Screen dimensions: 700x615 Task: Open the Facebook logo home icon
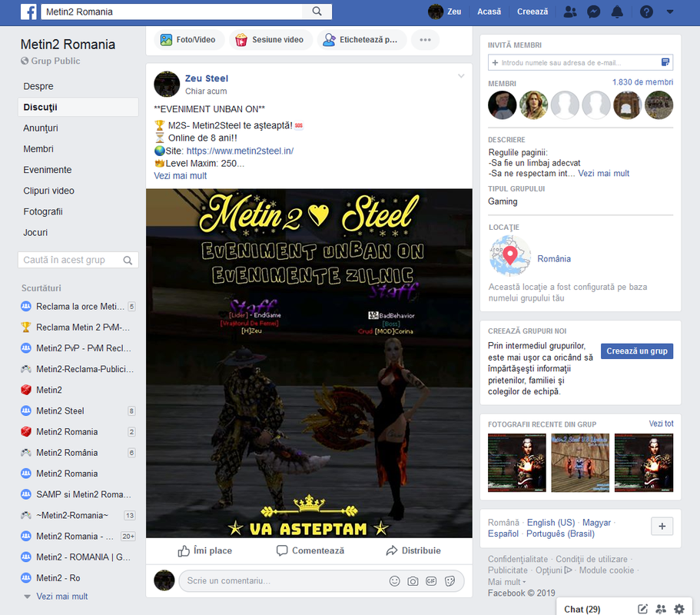point(28,12)
